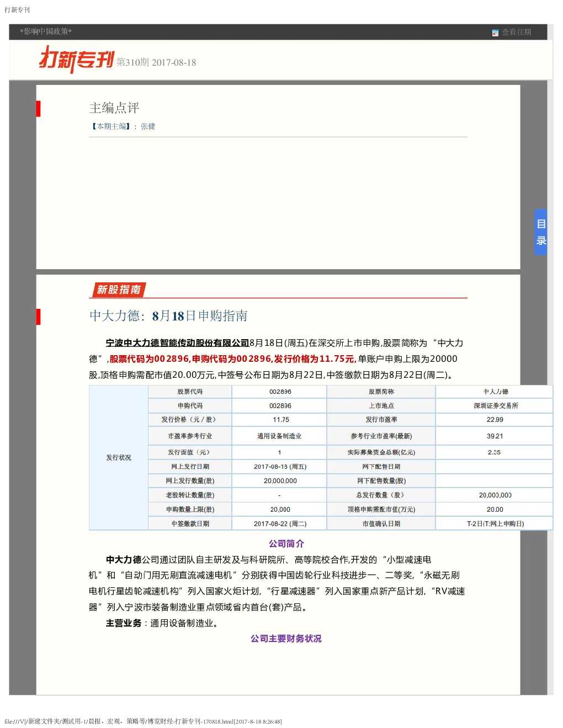563x728 pixels.
Task: Select the 发行市盈率 value 22.99
Action: pos(495,420)
